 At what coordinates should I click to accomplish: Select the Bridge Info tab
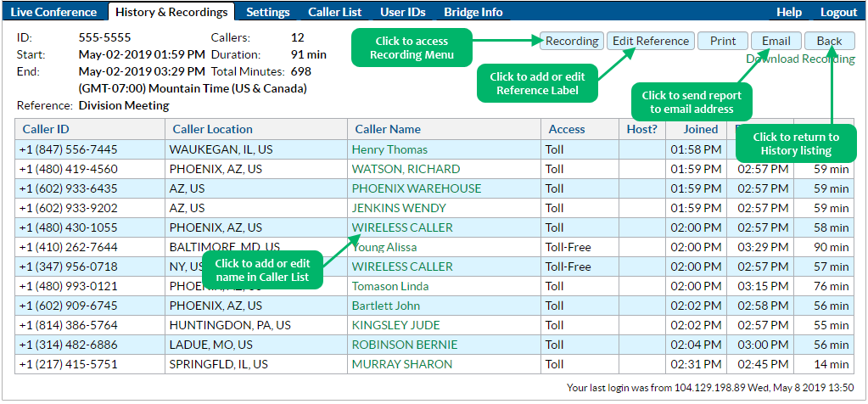coord(473,12)
